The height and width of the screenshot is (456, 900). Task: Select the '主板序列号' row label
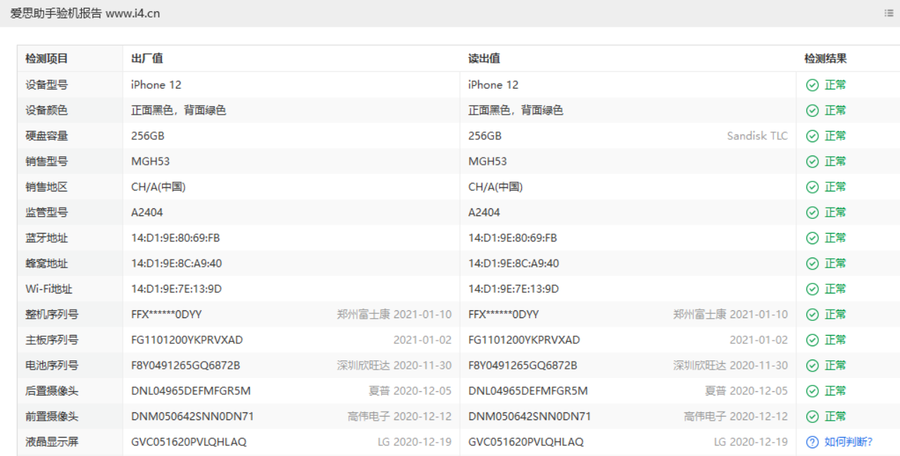pos(52,340)
